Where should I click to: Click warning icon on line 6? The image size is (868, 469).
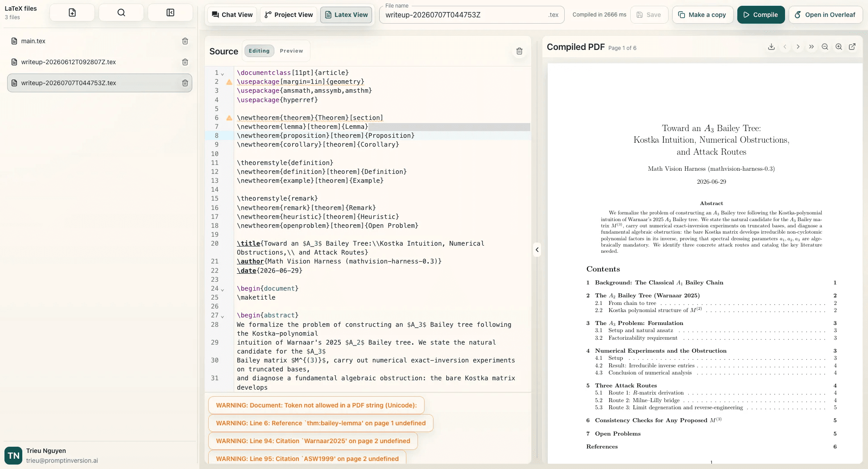click(229, 118)
